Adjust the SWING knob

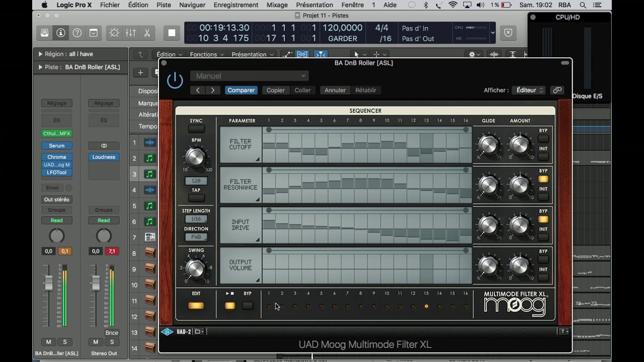point(196,269)
